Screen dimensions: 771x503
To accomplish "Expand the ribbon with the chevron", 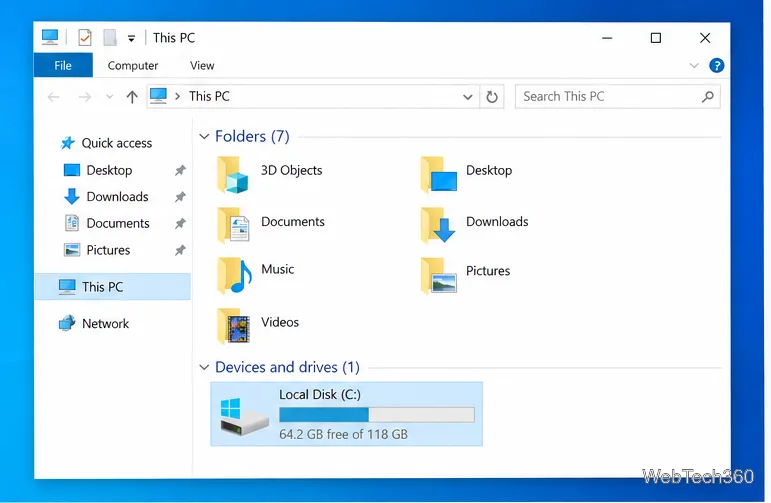I will coord(694,65).
